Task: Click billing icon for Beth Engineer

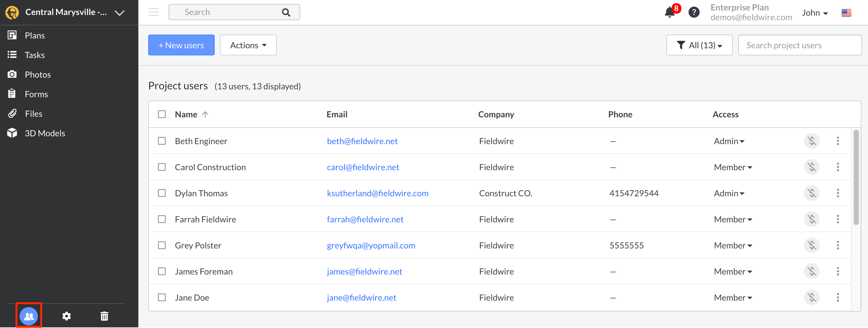Action: [x=812, y=141]
